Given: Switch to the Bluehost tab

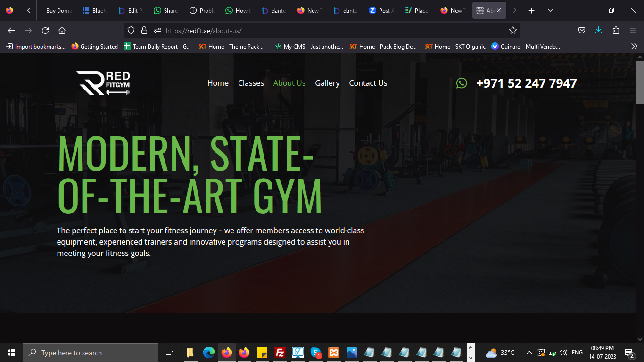Looking at the screenshot, I should (94, 10).
